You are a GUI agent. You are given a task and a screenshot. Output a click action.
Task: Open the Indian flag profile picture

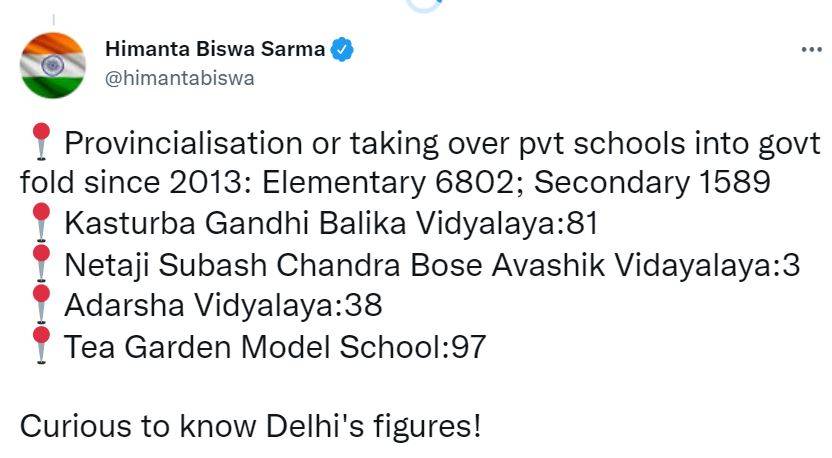[x=53, y=64]
